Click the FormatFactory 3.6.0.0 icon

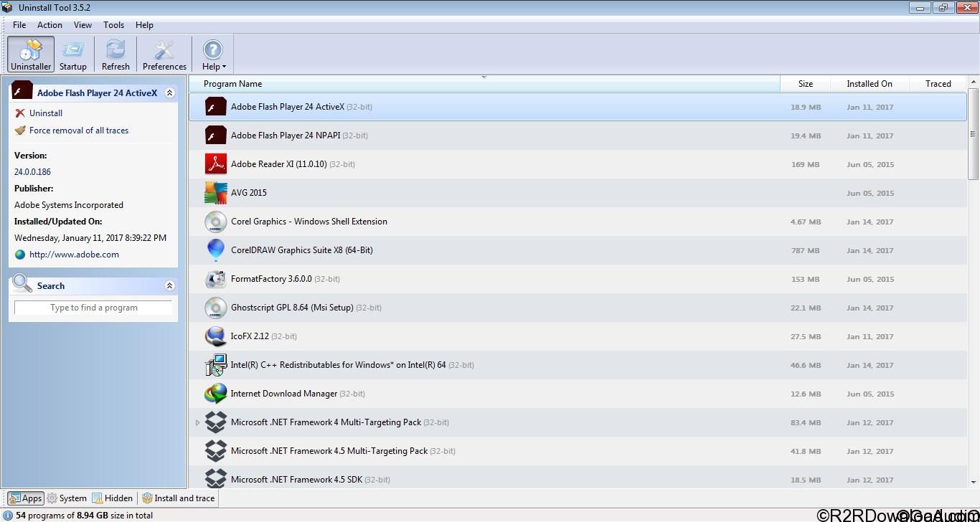216,279
